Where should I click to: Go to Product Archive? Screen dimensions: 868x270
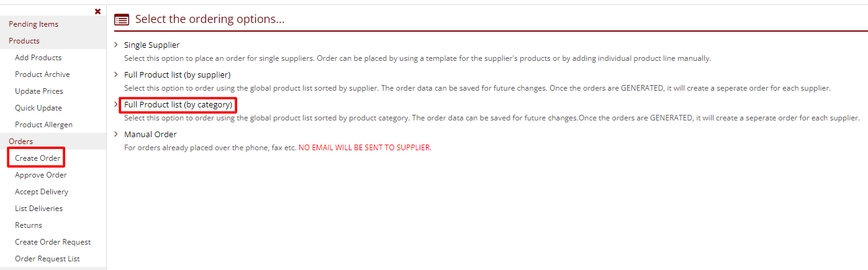click(42, 74)
